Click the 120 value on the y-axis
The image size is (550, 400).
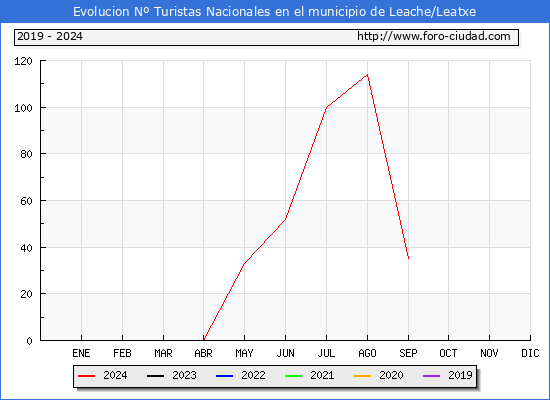pos(23,61)
